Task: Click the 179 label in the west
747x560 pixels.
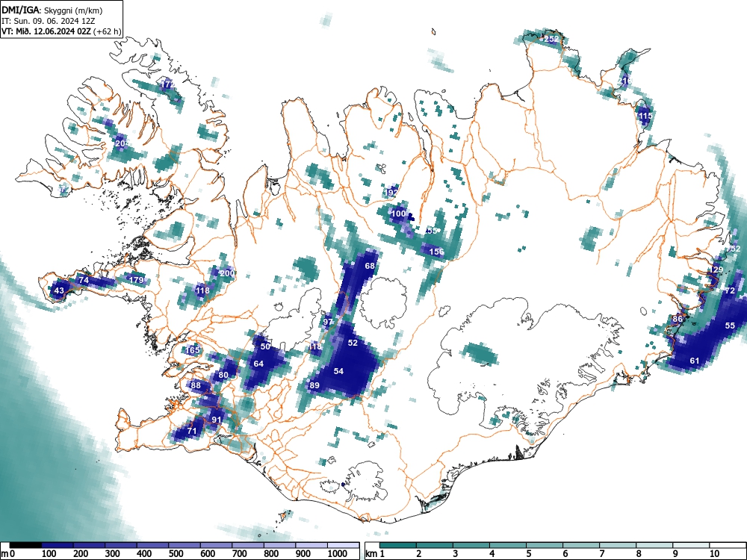Action: click(x=137, y=279)
